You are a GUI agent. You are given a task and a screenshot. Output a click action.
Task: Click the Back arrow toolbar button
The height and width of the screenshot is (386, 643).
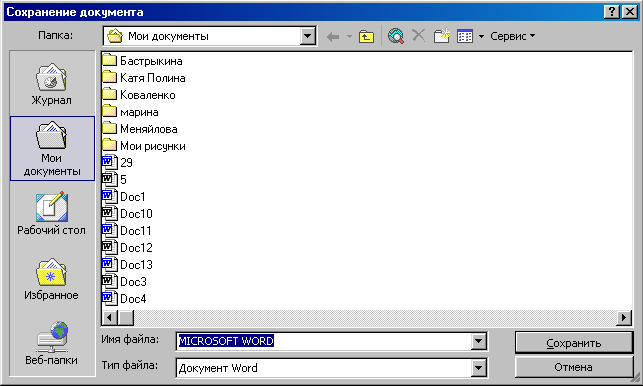(x=333, y=37)
